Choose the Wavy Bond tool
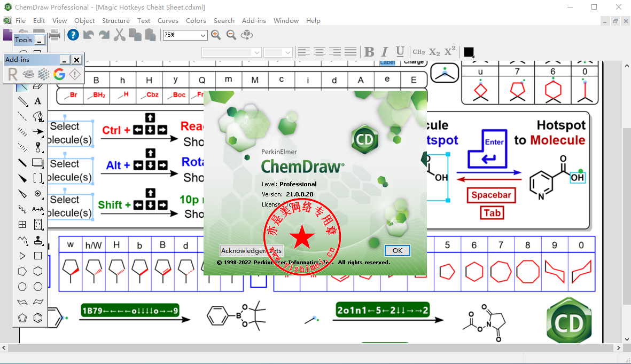 pos(22,209)
